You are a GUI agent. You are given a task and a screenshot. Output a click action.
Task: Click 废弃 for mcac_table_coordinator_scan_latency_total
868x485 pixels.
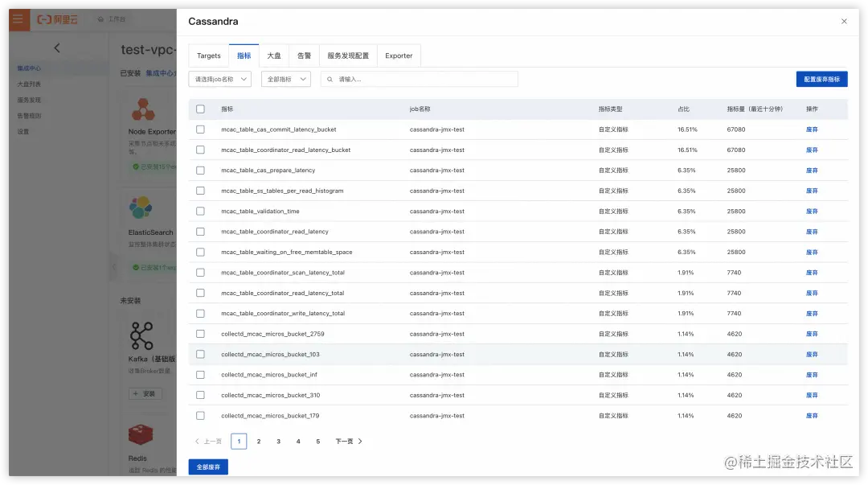812,273
